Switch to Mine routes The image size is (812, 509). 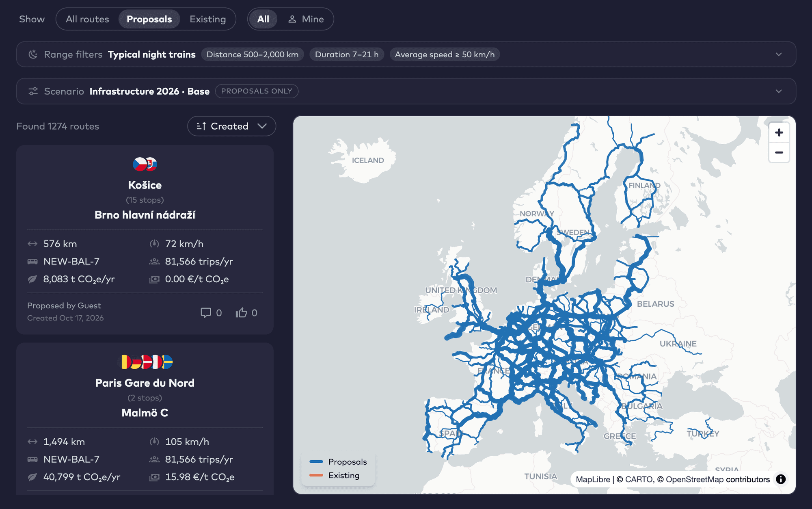coord(306,19)
